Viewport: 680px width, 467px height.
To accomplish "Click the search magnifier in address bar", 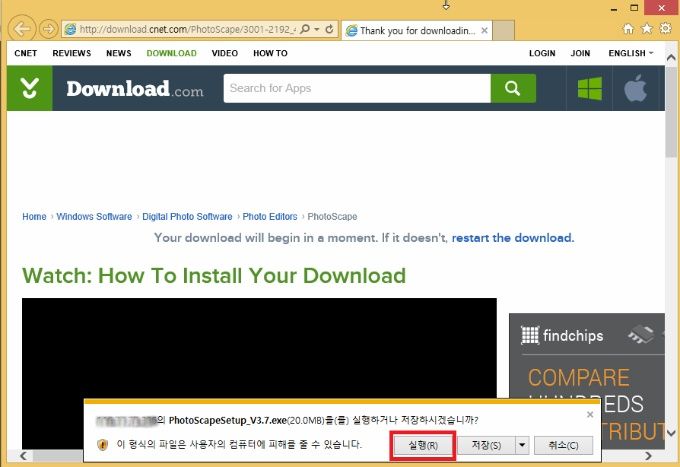I will (305, 29).
